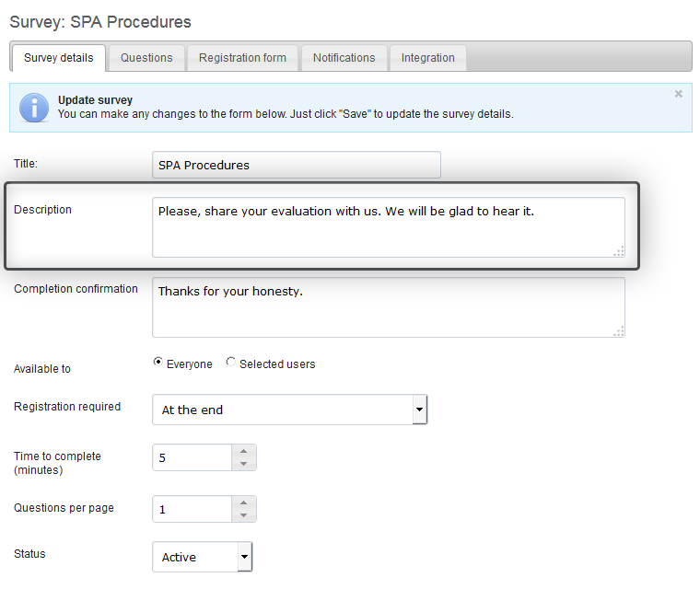Screen dimensions: 700x589
Task: Open the Integration tab
Action: coord(427,58)
